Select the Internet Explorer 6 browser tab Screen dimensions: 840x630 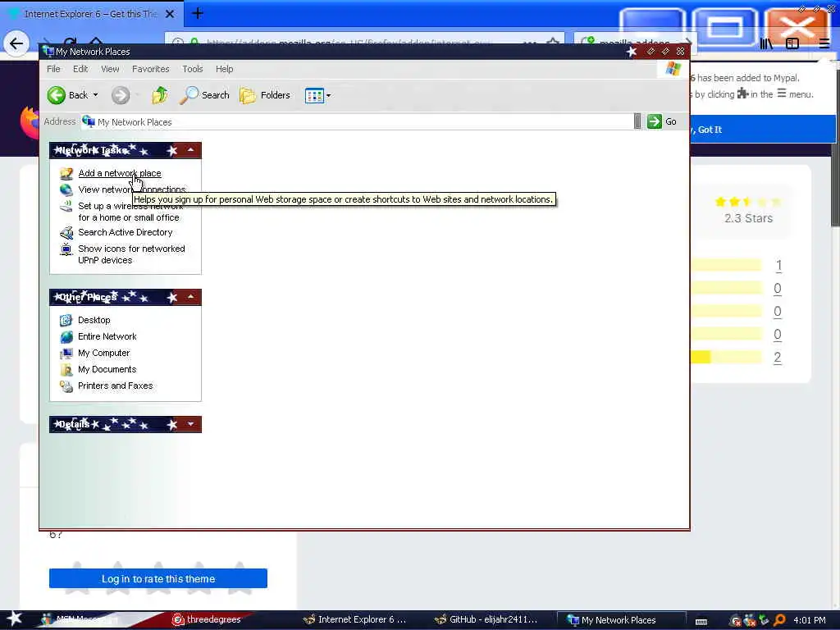click(91, 14)
